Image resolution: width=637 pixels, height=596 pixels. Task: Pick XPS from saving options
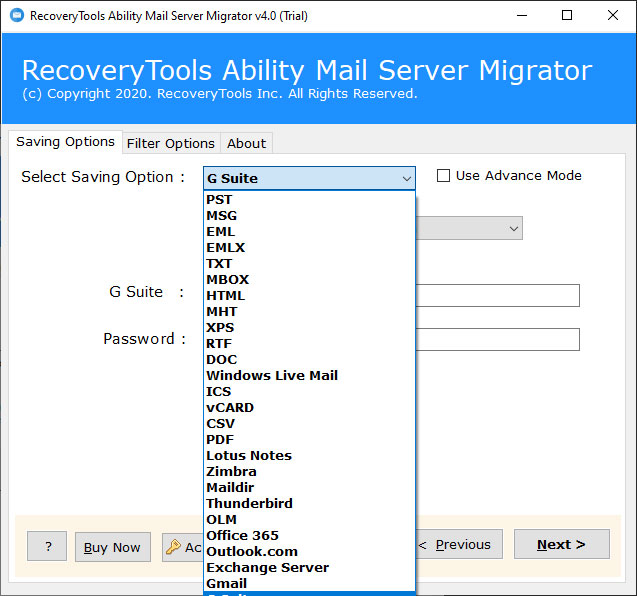coord(309,327)
